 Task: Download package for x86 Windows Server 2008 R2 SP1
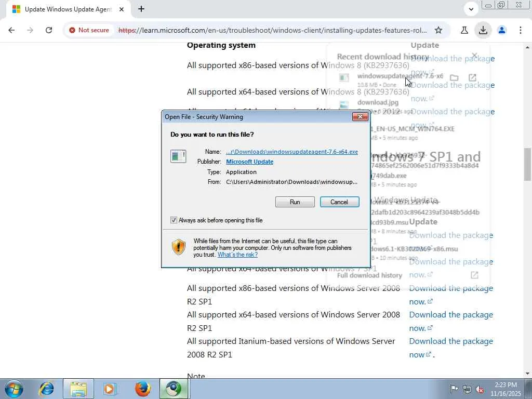(x=451, y=295)
